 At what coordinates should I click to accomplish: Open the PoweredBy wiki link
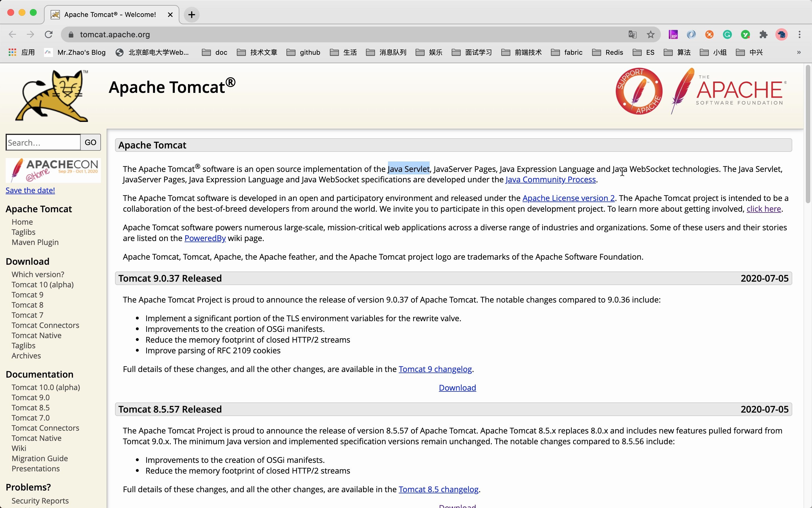(x=205, y=238)
